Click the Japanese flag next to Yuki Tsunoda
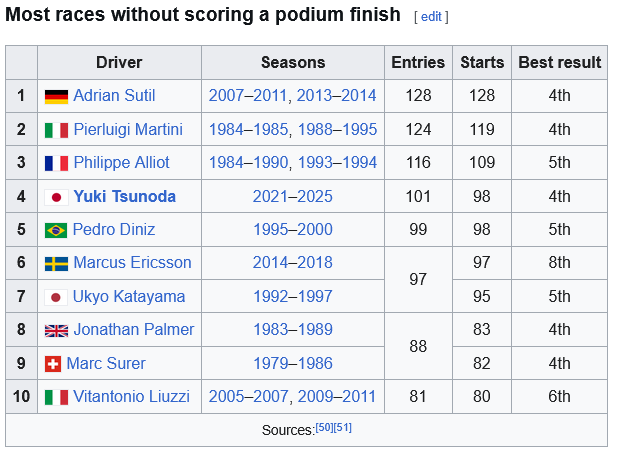 pyautogui.click(x=56, y=197)
